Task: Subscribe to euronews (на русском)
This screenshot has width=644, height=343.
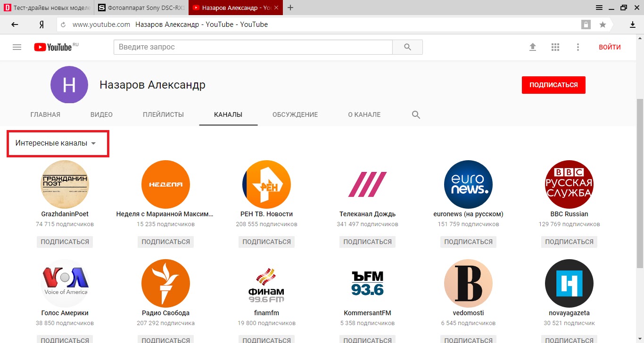Action: 468,242
